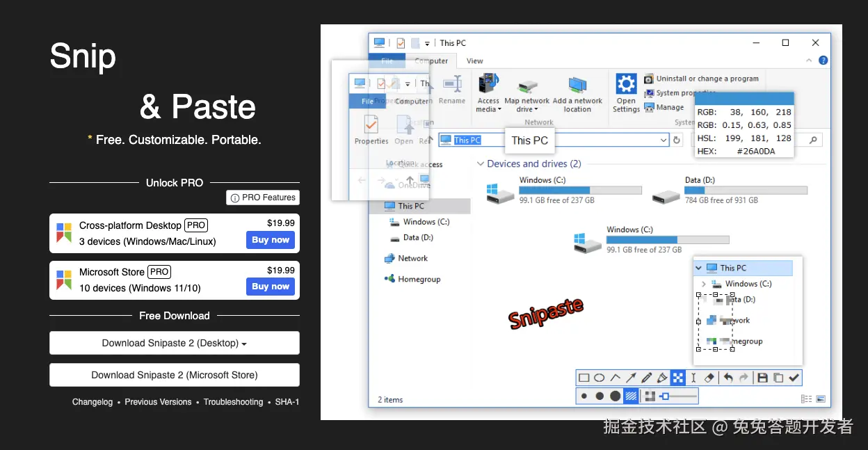Collapse This PC in the floating tree
Image resolution: width=868 pixels, height=450 pixels.
[698, 268]
